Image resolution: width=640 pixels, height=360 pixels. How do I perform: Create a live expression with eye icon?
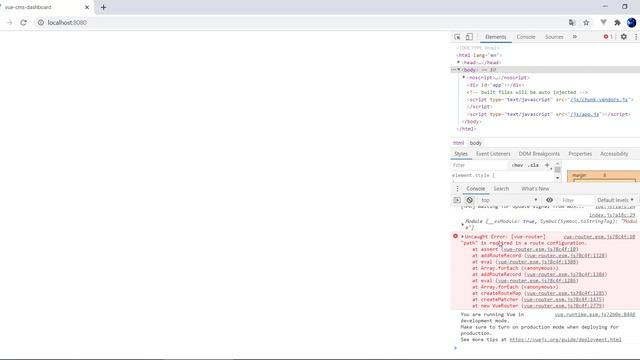tap(549, 200)
